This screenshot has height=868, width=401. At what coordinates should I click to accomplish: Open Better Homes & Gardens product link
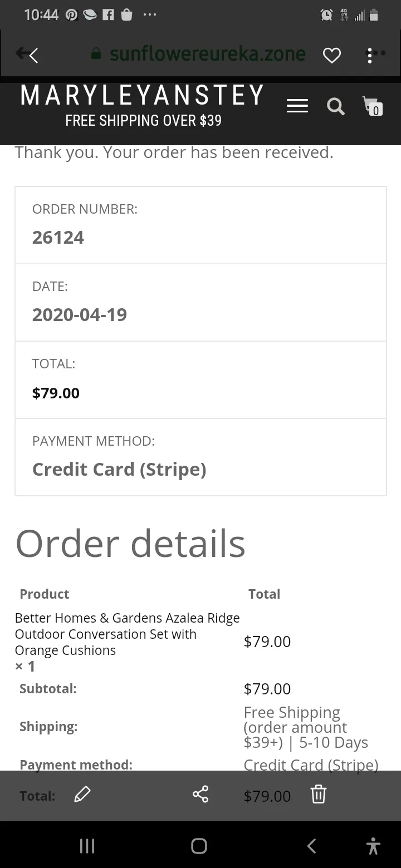click(128, 634)
